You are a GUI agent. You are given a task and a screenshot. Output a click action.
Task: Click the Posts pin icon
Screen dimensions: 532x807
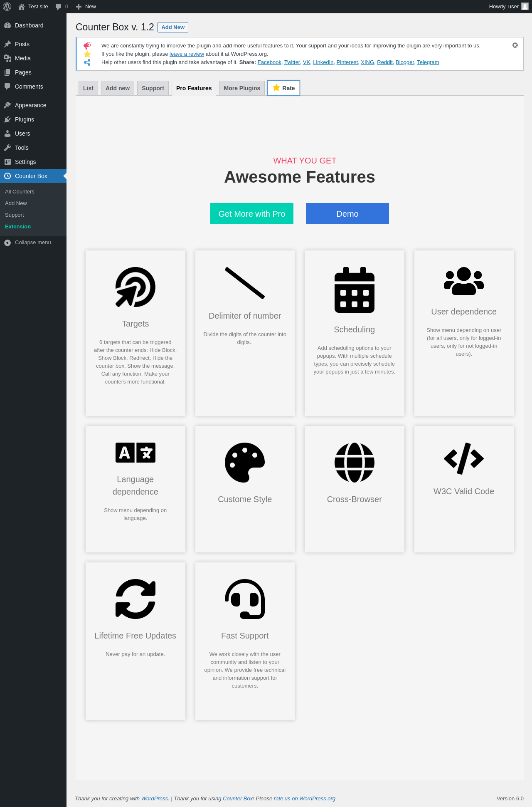pos(7,44)
